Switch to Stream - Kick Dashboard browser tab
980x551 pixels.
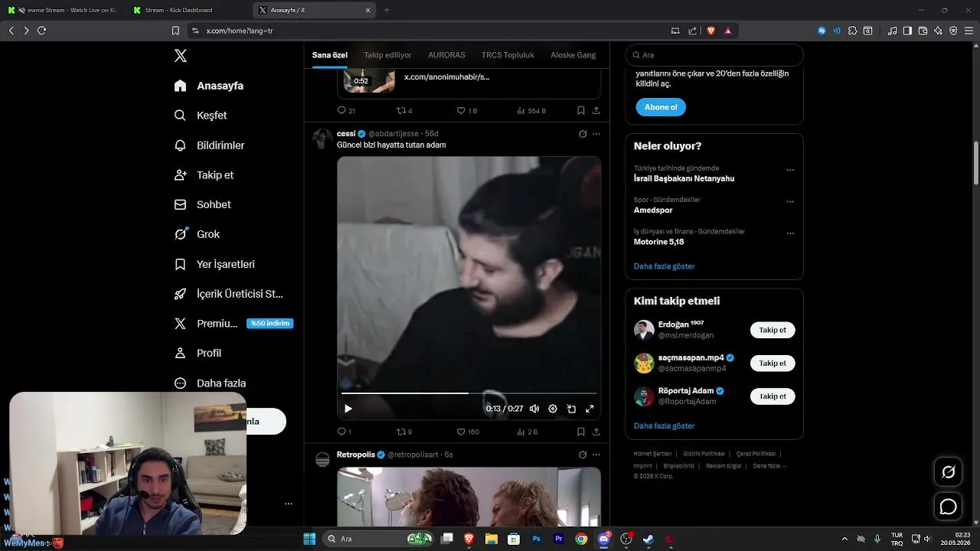pyautogui.click(x=188, y=10)
